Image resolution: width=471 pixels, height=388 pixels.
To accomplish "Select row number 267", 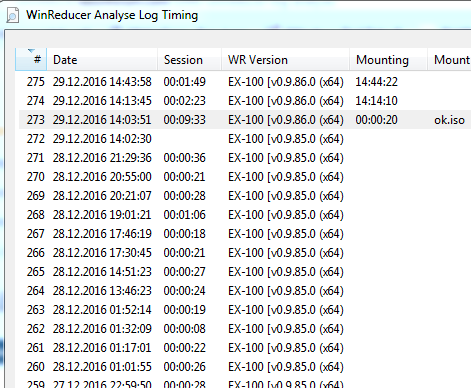I will click(x=36, y=234).
